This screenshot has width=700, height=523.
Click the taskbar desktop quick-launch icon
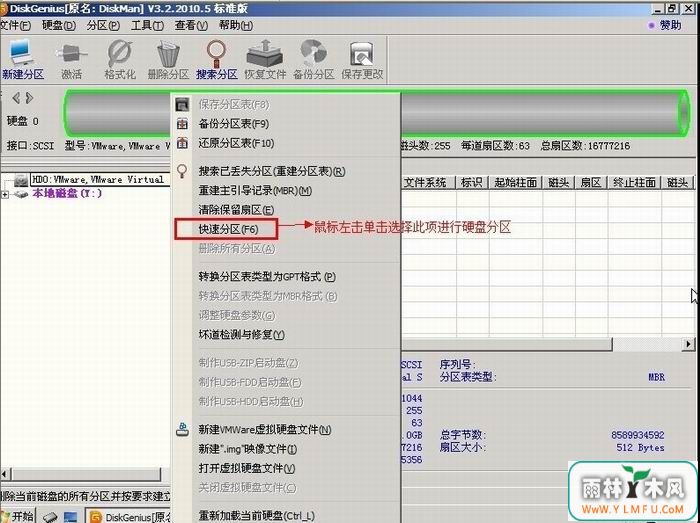tap(71, 517)
